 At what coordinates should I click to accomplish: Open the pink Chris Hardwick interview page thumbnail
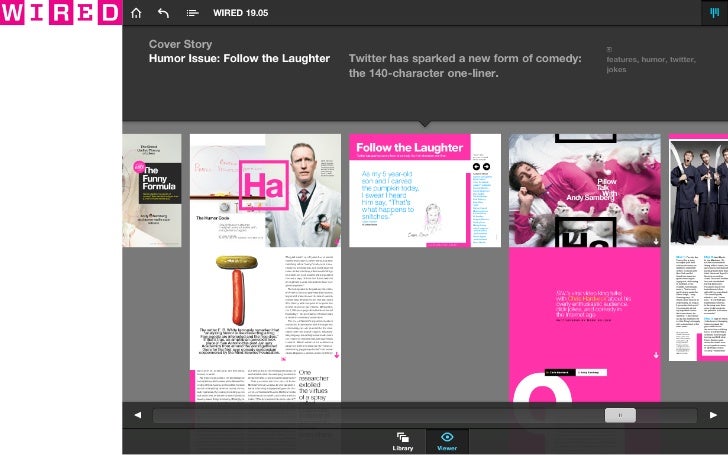[x=585, y=305]
